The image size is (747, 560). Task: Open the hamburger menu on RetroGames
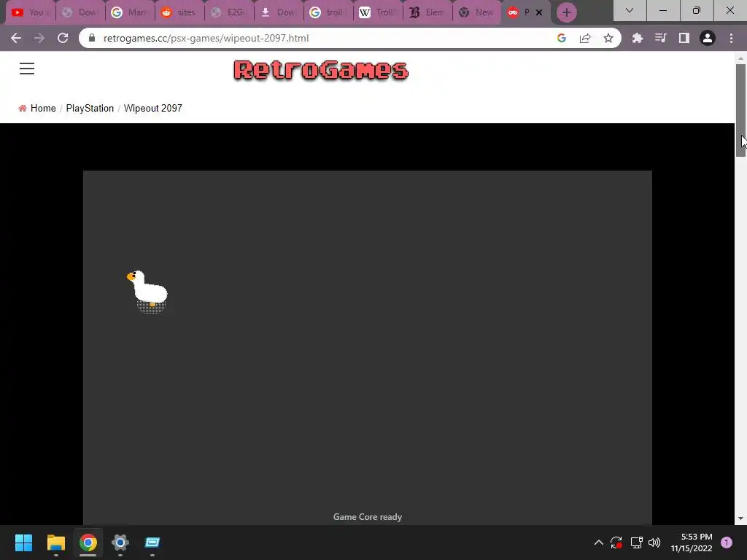[x=27, y=69]
